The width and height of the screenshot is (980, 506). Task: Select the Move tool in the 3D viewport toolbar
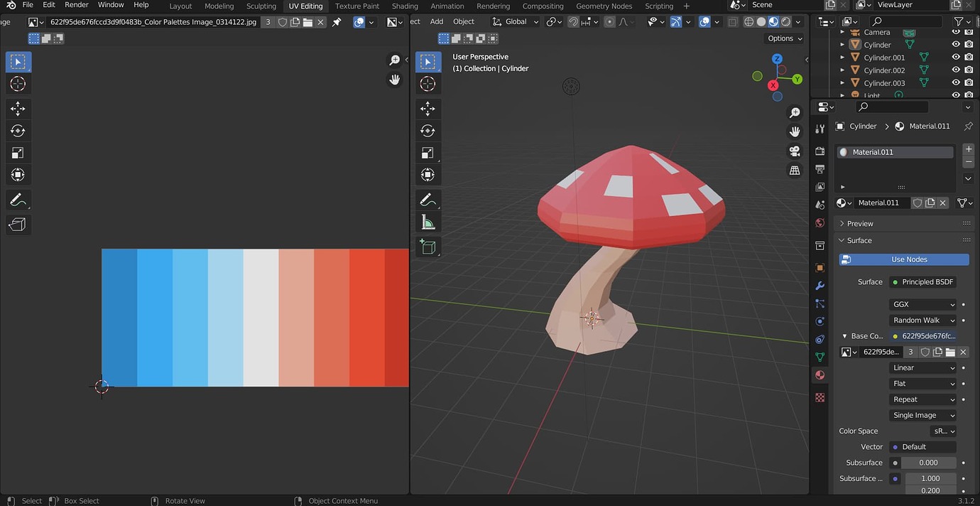pyautogui.click(x=428, y=108)
